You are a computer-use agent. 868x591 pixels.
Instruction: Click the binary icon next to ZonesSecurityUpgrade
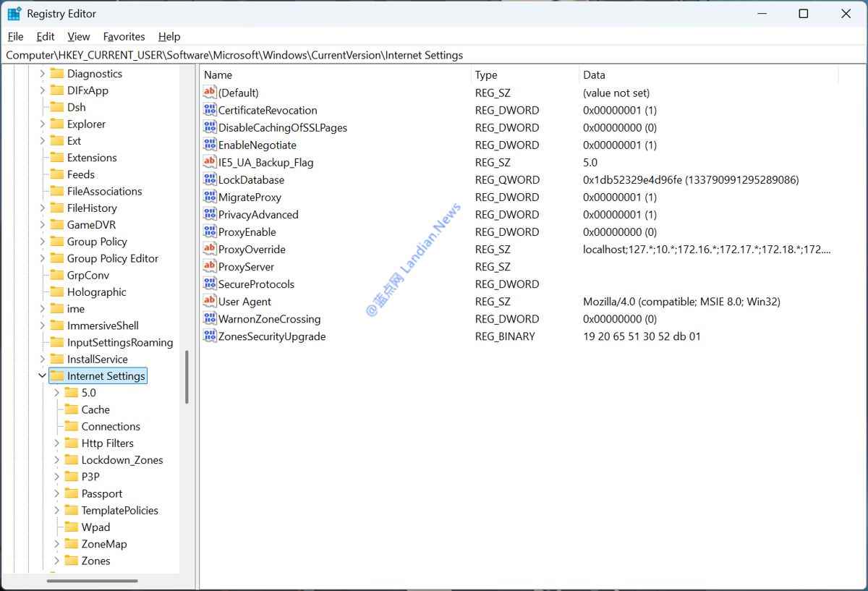(x=208, y=336)
